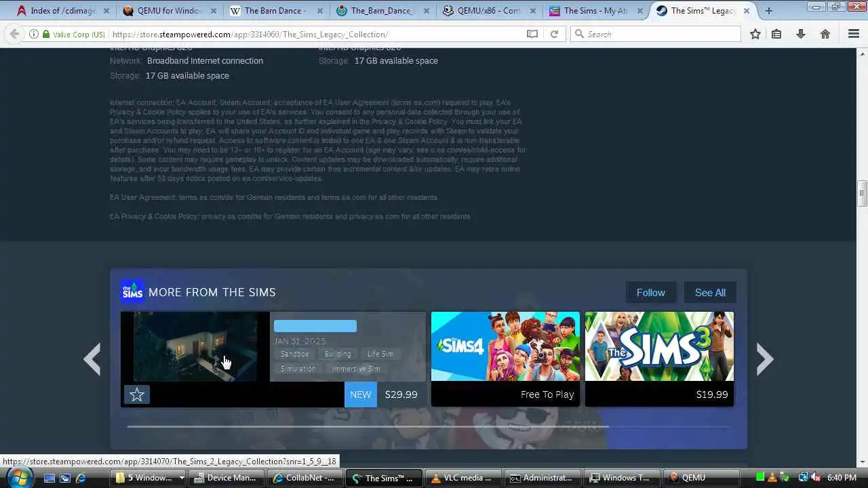
Task: Advance carousel with the right arrow
Action: 765,359
